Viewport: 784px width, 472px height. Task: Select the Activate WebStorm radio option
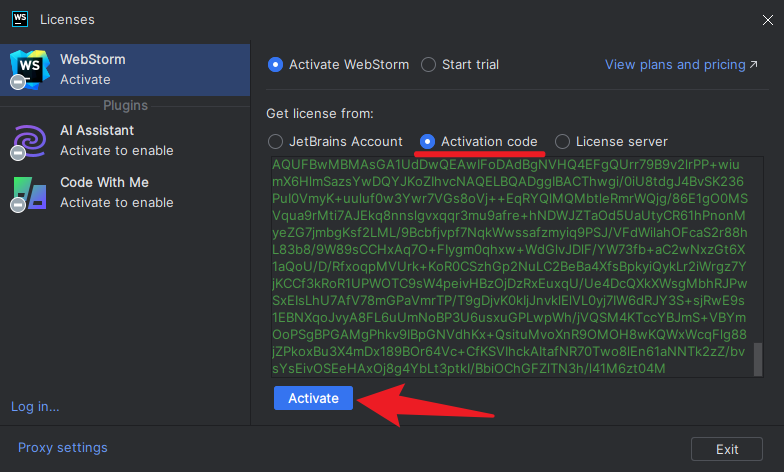(276, 65)
